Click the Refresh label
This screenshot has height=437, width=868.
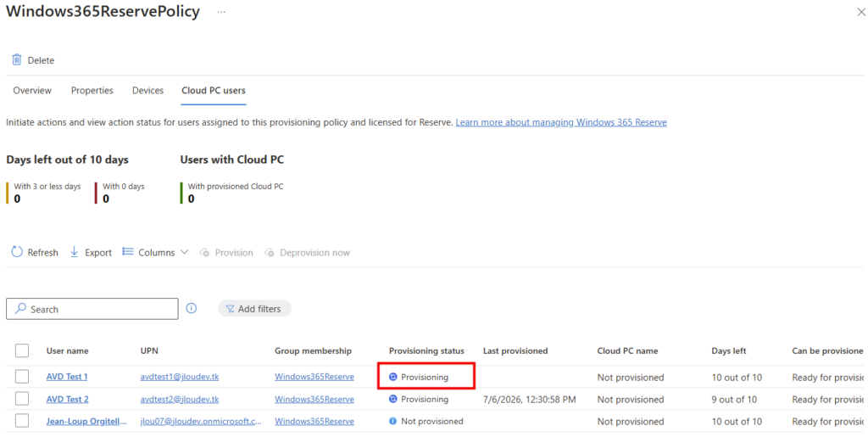42,253
